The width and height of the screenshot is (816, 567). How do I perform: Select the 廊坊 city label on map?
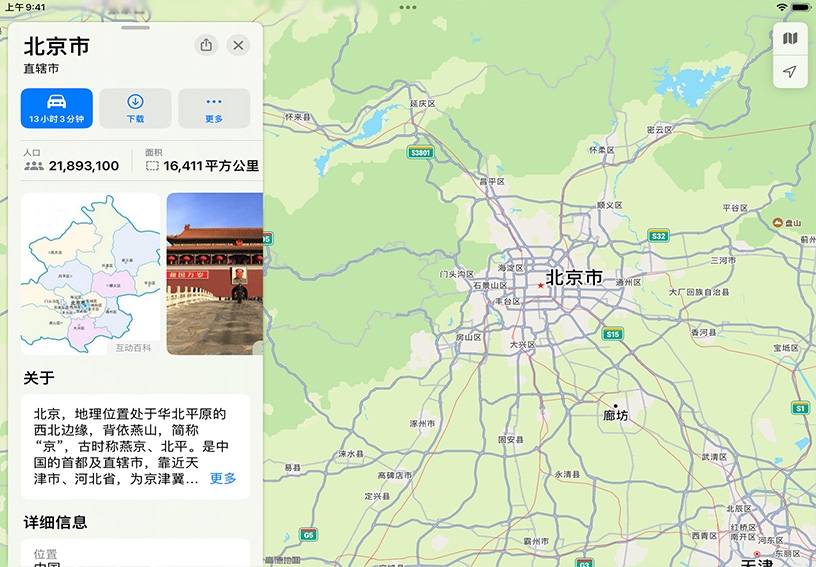616,414
